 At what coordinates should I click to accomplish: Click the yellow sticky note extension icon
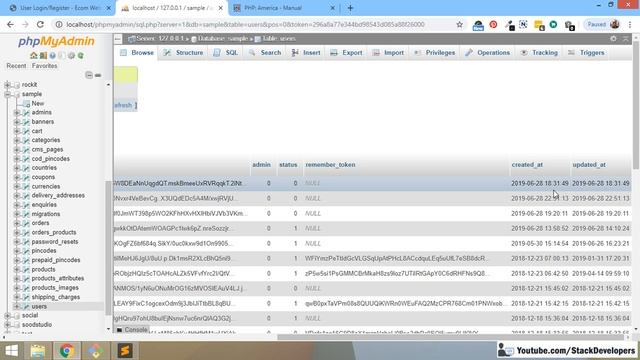coord(539,25)
